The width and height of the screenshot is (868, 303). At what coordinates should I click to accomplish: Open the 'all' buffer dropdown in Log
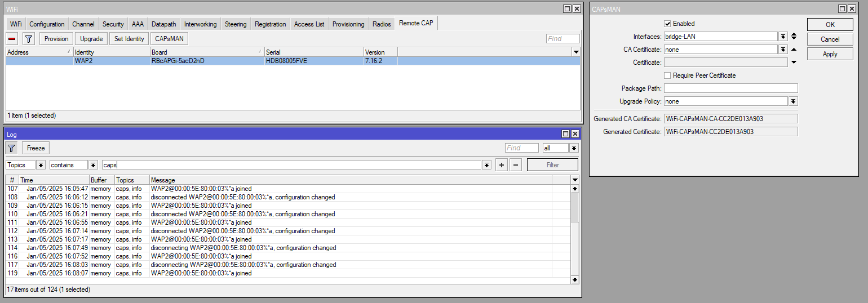coord(574,148)
